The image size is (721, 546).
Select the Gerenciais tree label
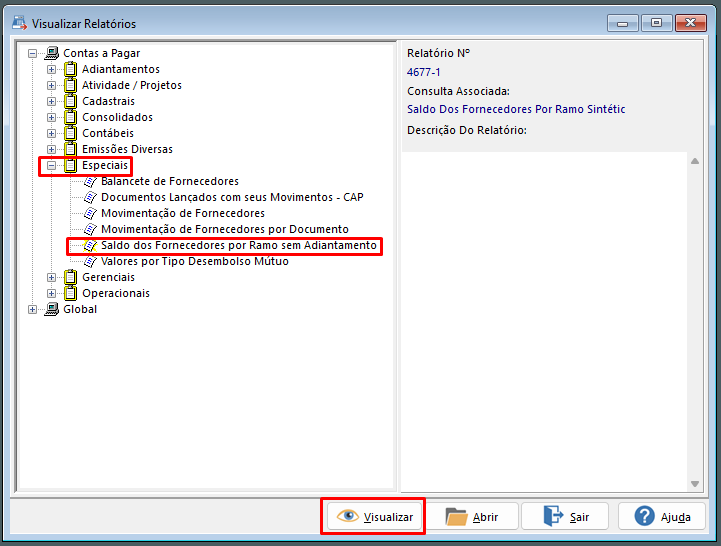click(109, 277)
